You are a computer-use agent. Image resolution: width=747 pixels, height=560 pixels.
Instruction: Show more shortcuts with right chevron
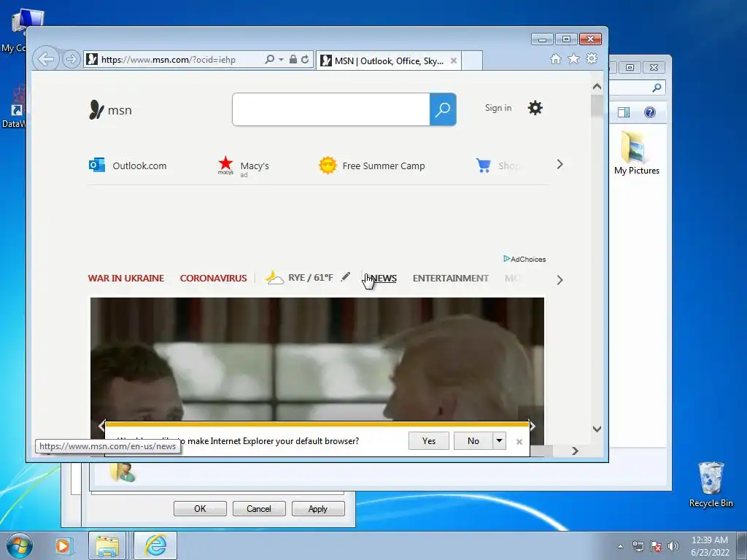click(x=560, y=164)
